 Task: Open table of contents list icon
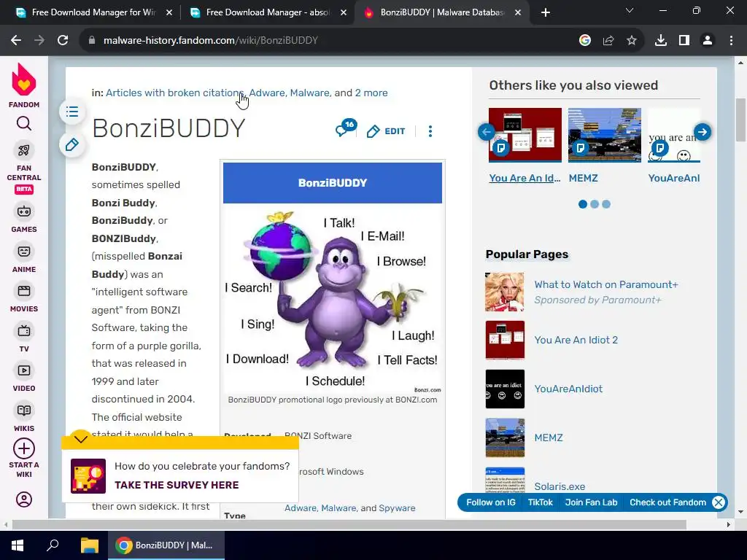point(72,112)
